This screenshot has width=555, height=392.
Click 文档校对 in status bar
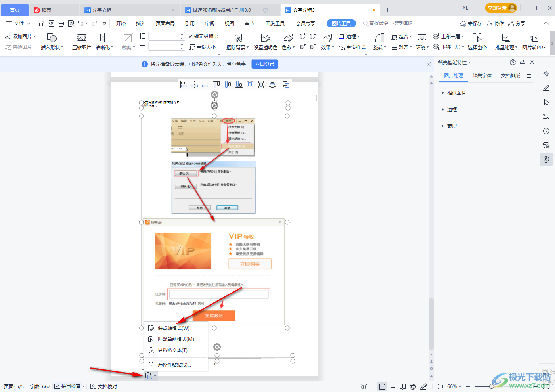coord(104,386)
